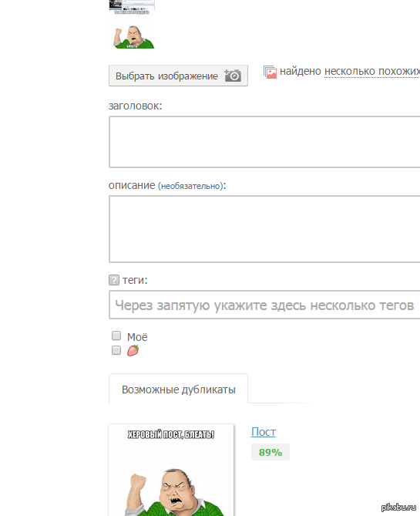Click the 'заголовок:' label text
420x516 pixels.
135,106
